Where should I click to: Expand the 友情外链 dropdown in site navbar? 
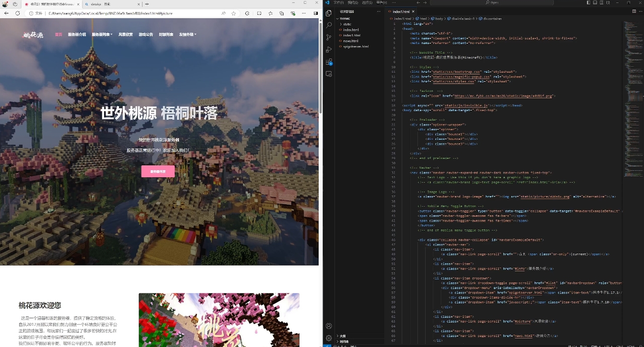pyautogui.click(x=188, y=35)
